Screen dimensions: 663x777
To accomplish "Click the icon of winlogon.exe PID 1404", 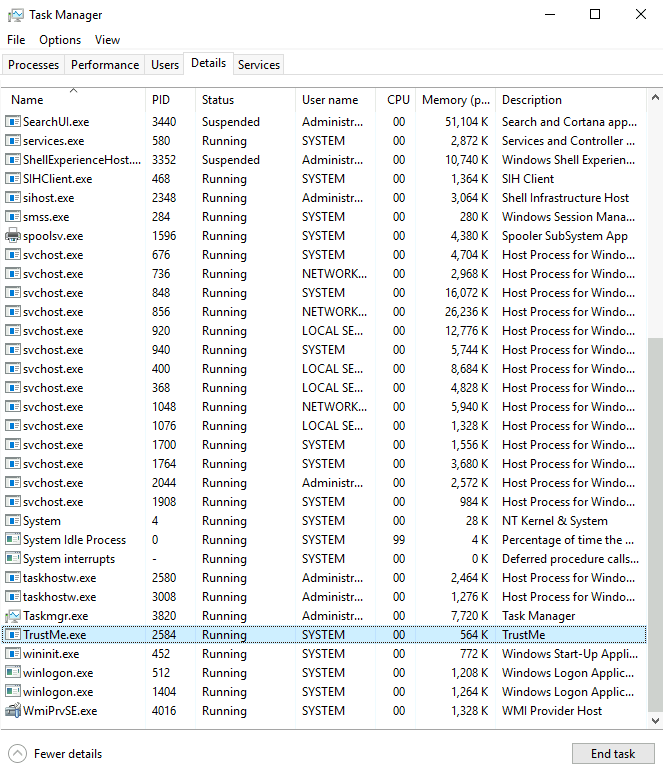I will [13, 691].
